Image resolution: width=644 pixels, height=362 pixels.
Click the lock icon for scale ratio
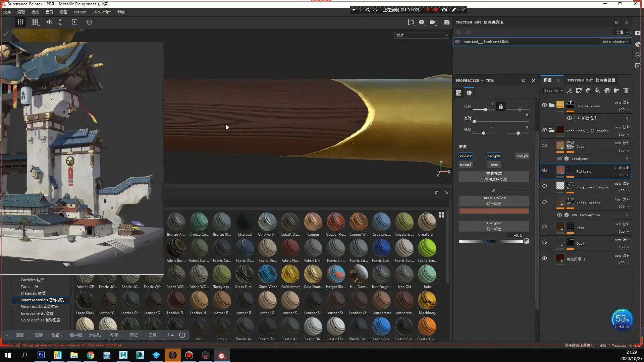[x=500, y=106]
